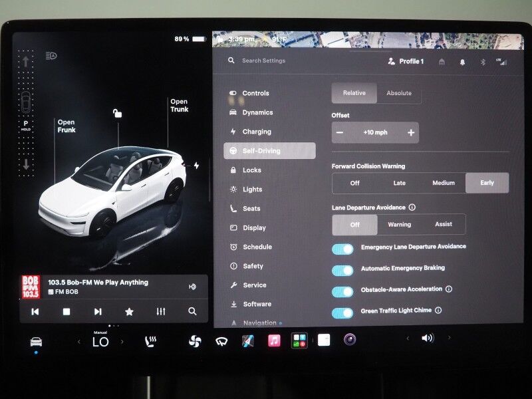The image size is (532, 399).
Task: Toggle Automatic Emergency Braking switch
Action: click(342, 271)
